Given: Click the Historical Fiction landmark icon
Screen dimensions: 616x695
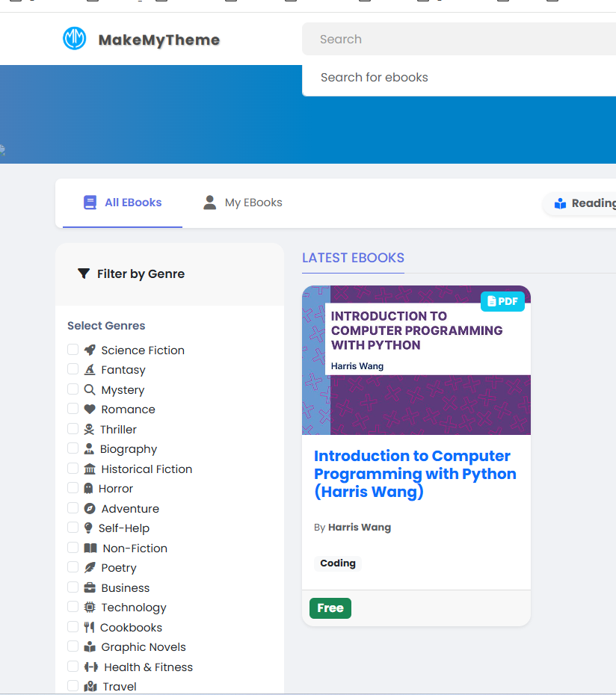Looking at the screenshot, I should 90,469.
